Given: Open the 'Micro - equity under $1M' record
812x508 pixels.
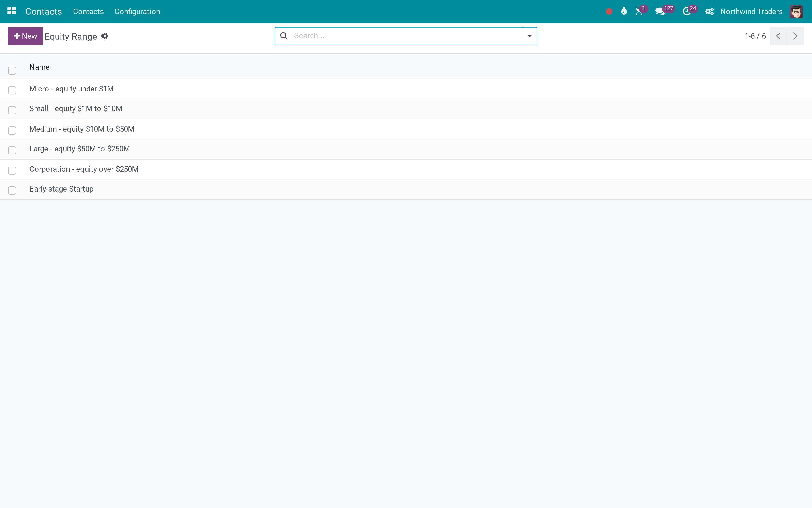Looking at the screenshot, I should (72, 89).
